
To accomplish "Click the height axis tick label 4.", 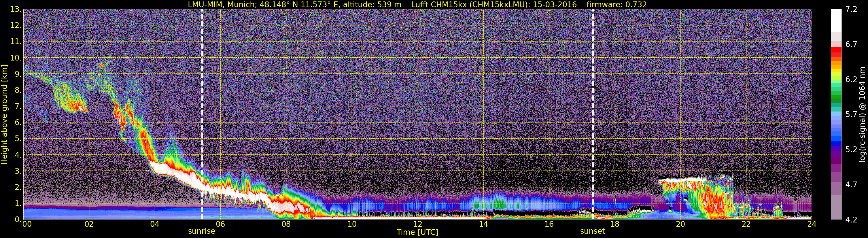I will pos(18,155).
